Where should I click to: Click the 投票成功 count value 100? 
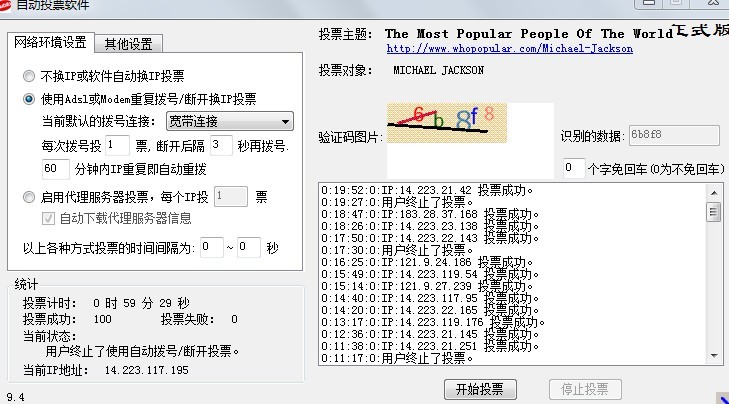point(102,319)
